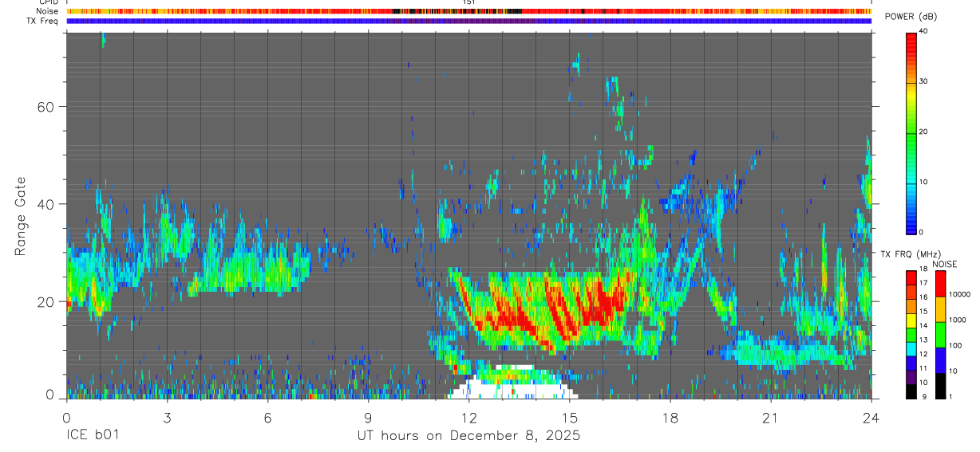This screenshot has height=452, width=980.
Task: Click the UT hour axis tick label 18
Action: click(670, 417)
